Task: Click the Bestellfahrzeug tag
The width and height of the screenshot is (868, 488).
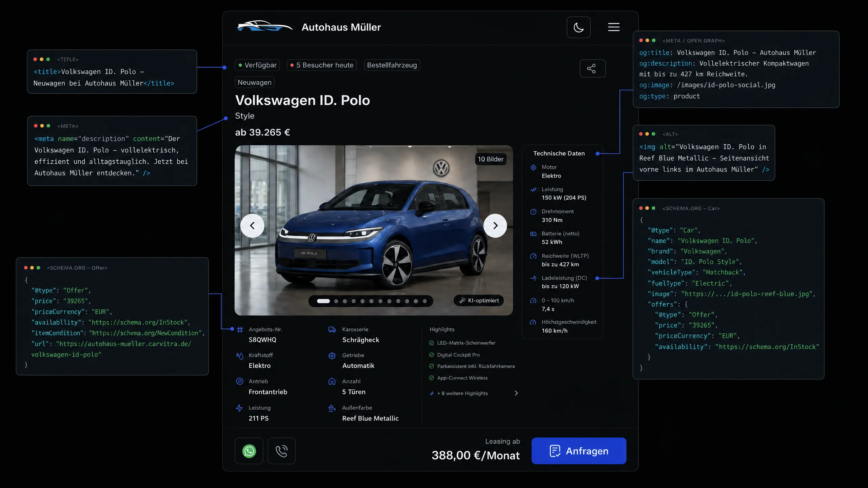Action: [x=392, y=65]
